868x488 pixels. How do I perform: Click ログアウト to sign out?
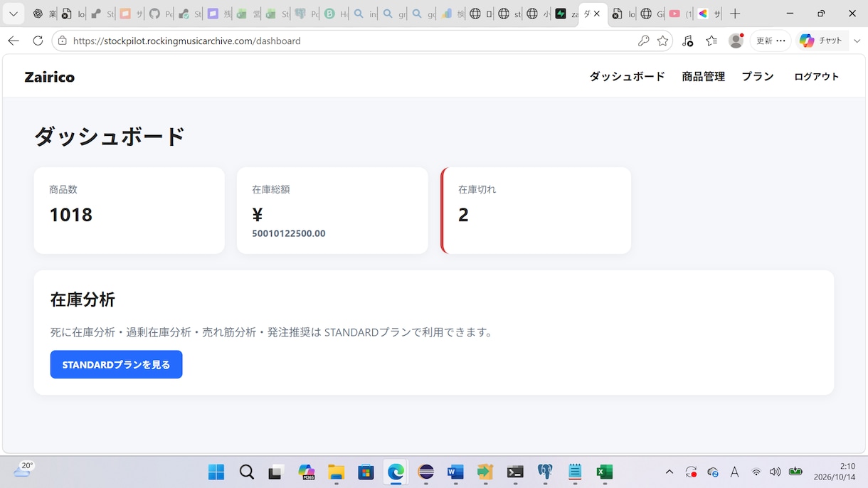point(816,77)
